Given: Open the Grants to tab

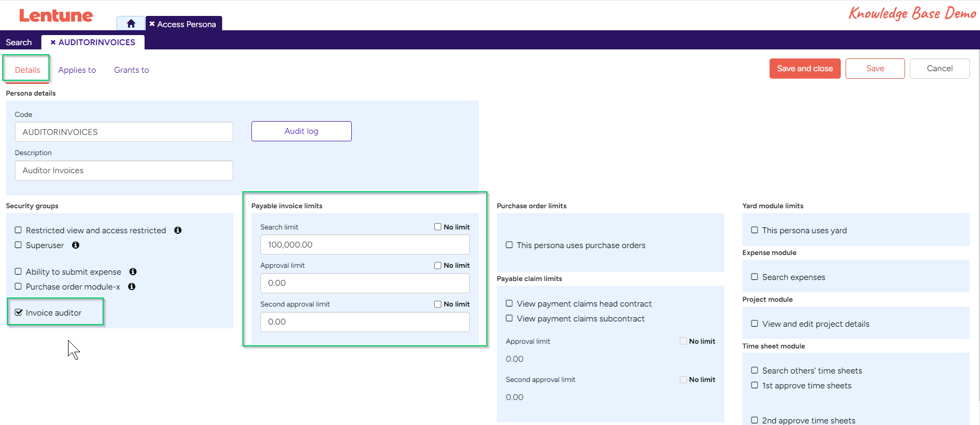Looking at the screenshot, I should 131,70.
